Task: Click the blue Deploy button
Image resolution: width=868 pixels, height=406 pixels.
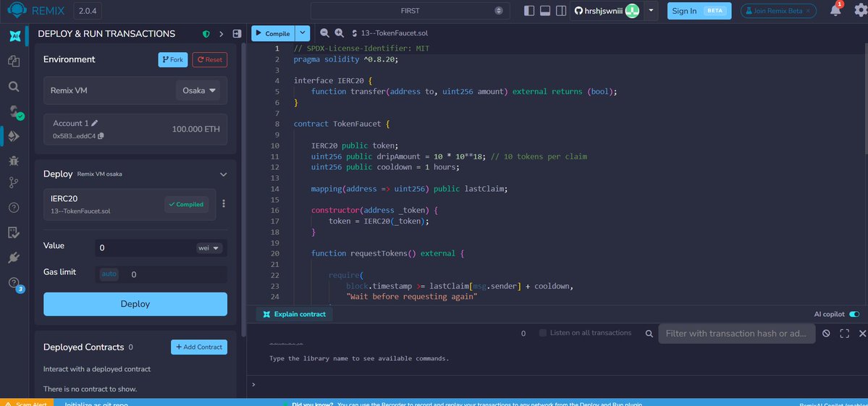Action: (x=135, y=304)
